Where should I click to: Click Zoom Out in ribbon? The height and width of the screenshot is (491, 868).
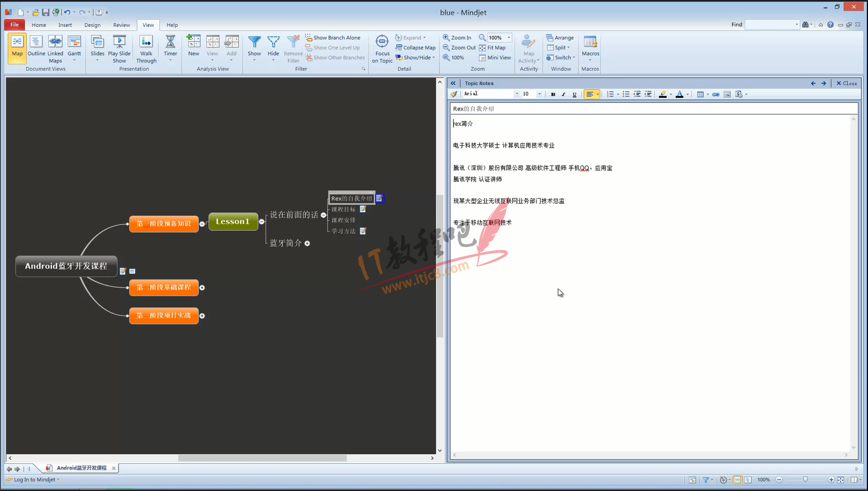pos(459,47)
